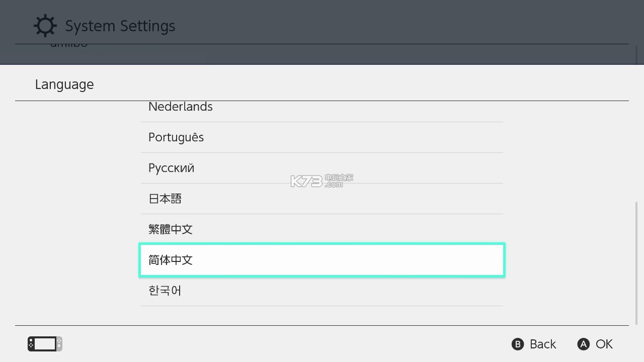Click the System Settings title text
The width and height of the screenshot is (644, 362).
120,26
